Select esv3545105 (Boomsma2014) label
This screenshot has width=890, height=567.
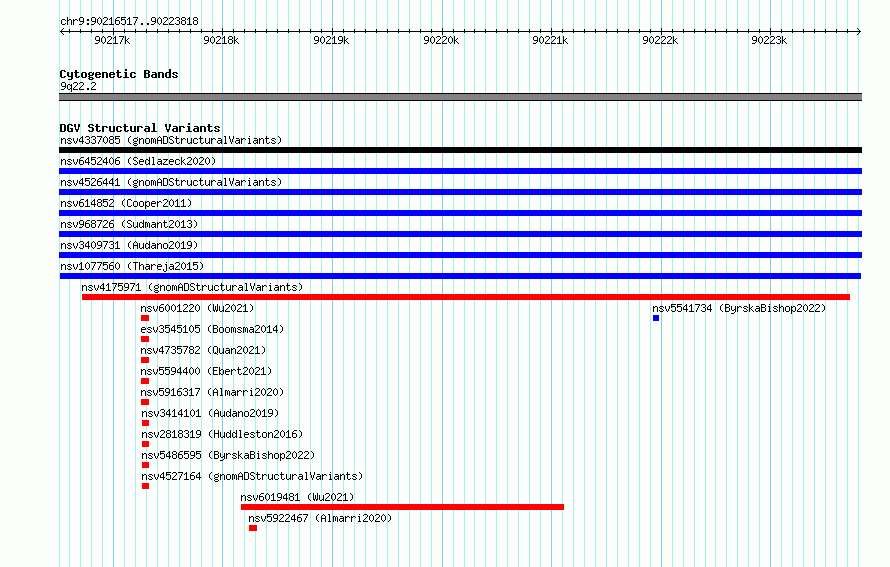coord(212,329)
